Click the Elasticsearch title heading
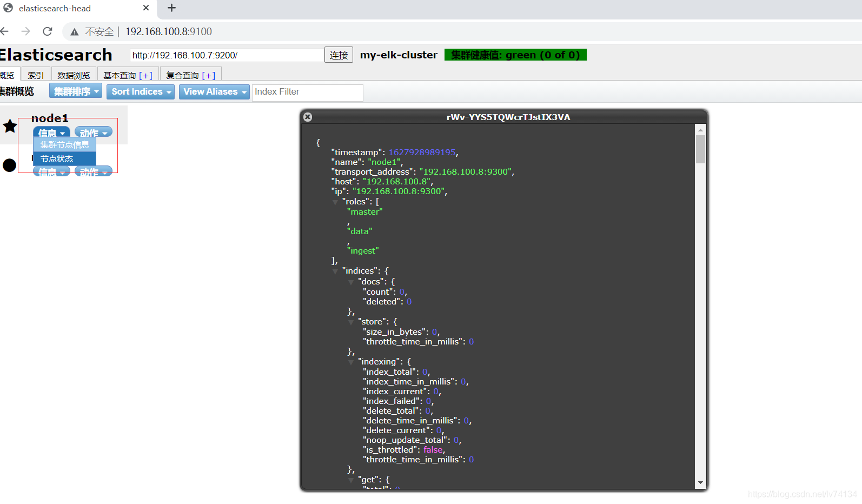 tap(55, 55)
